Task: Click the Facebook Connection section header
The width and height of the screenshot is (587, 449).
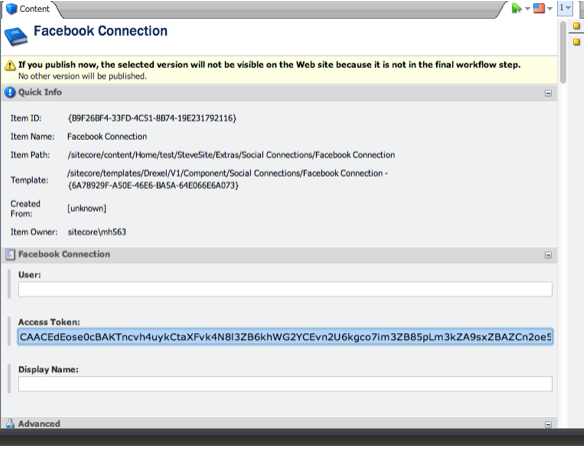Action: (279, 255)
